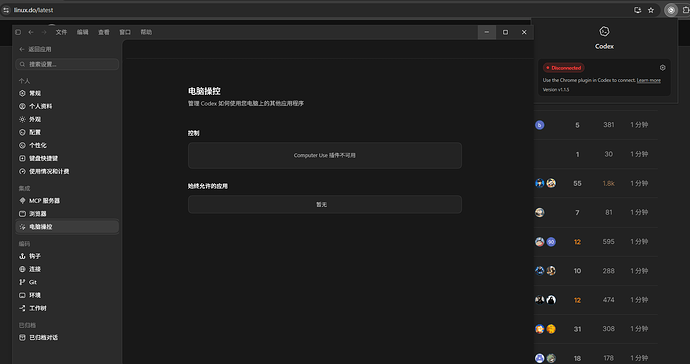Follow the Learn more link in Codex popup
Viewport: 690px width, 364px height.
649,81
